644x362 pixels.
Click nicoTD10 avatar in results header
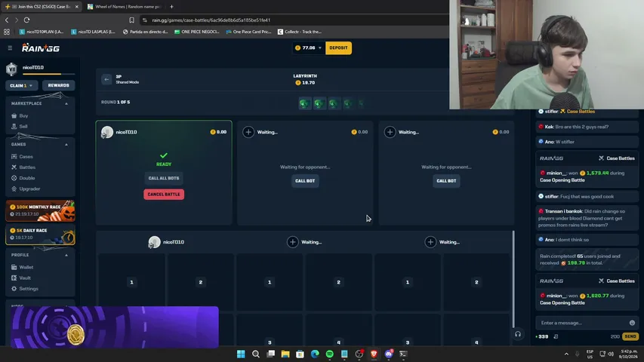[154, 242]
